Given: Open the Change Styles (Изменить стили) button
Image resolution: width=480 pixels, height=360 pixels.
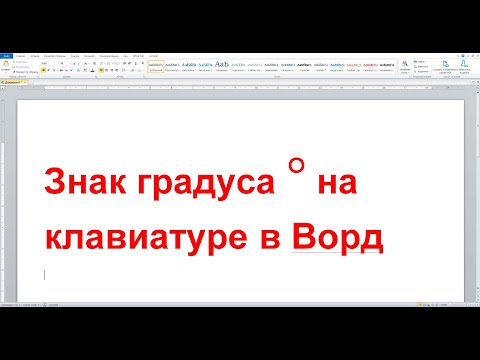Looking at the screenshot, I should 405,67.
